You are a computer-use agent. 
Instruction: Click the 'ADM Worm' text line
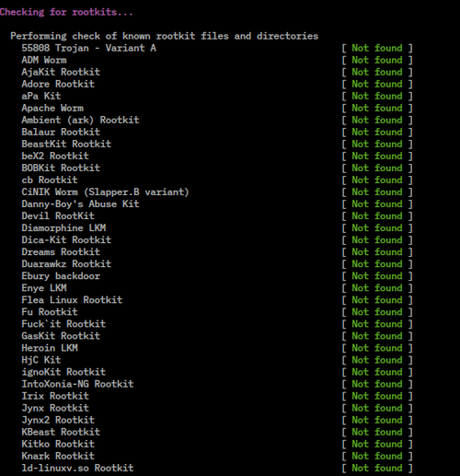(x=44, y=60)
